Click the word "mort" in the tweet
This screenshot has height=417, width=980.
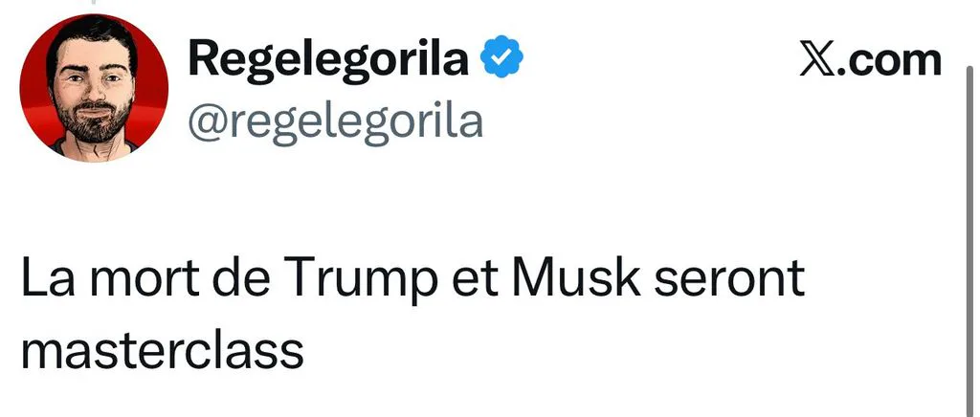click(x=146, y=279)
